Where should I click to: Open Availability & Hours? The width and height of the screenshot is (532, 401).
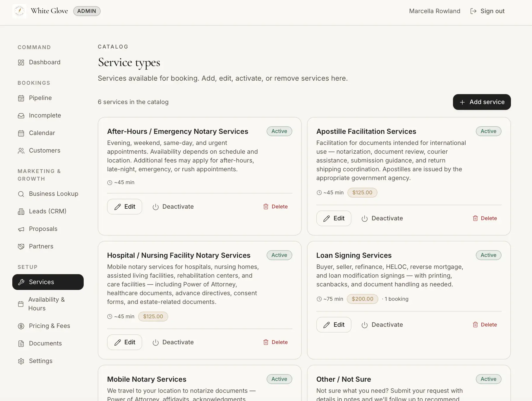pos(48,304)
